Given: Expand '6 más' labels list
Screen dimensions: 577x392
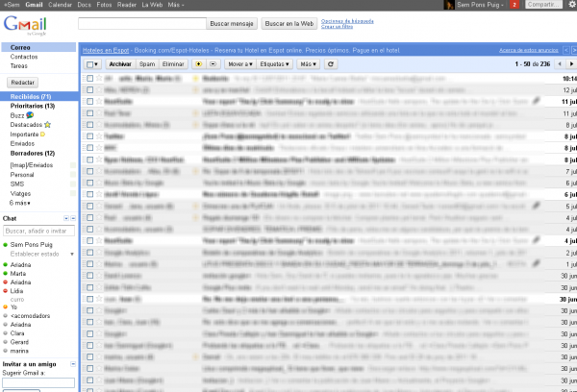Looking at the screenshot, I should (x=20, y=203).
